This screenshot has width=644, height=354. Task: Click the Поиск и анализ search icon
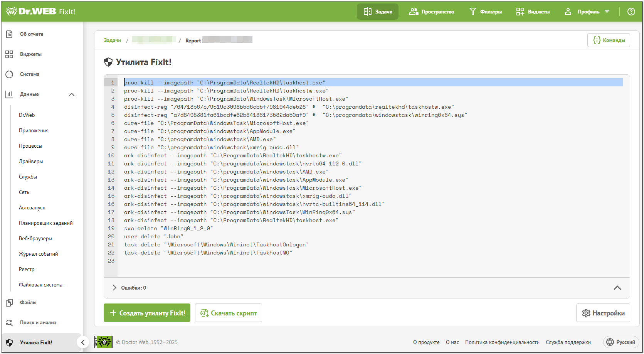(x=9, y=323)
